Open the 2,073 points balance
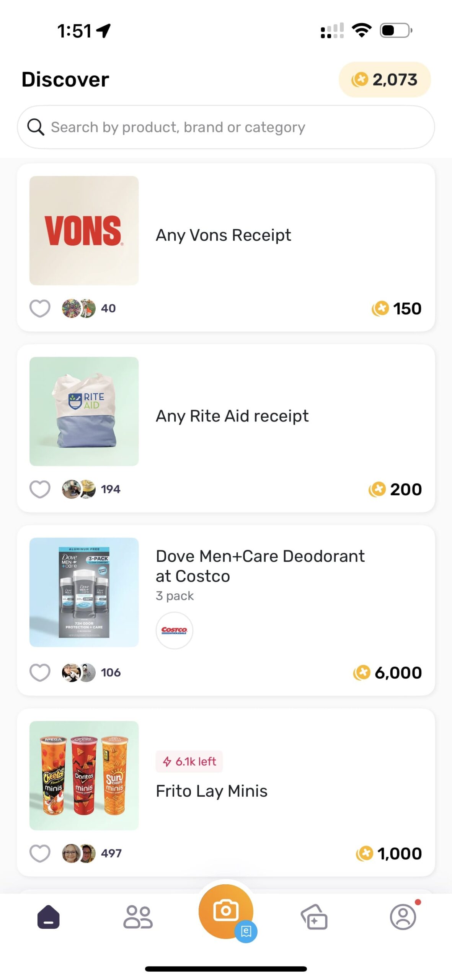Viewport: 452px width, 980px height. (385, 80)
